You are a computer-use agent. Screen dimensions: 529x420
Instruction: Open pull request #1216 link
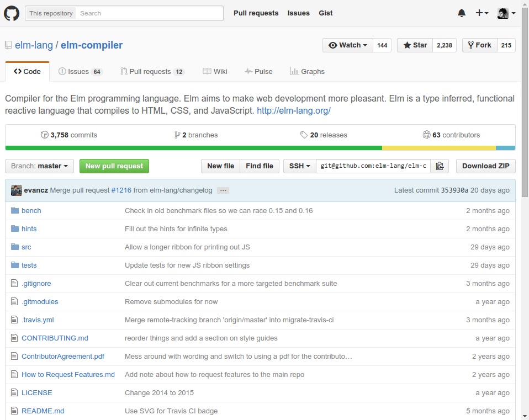pos(121,190)
